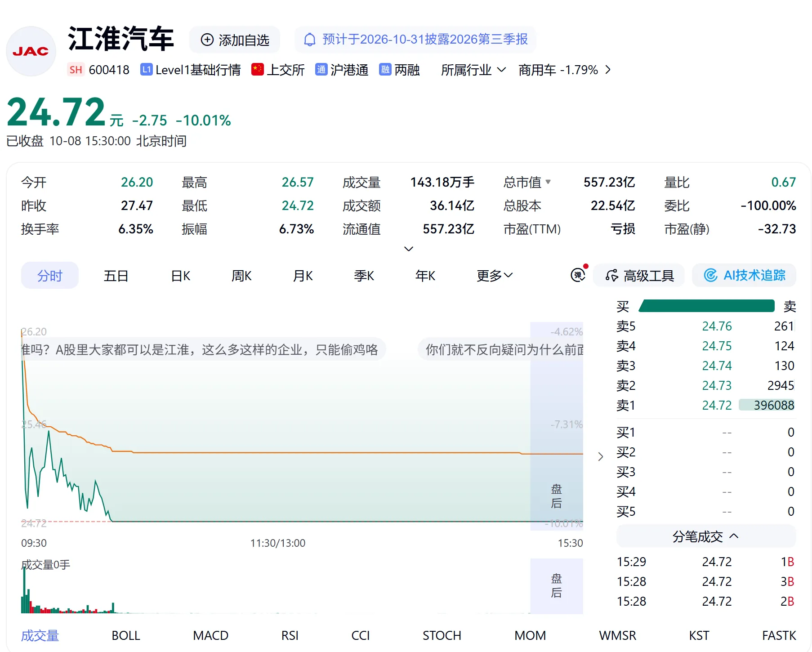
Task: Select CCI indicator tab
Action: tap(361, 635)
